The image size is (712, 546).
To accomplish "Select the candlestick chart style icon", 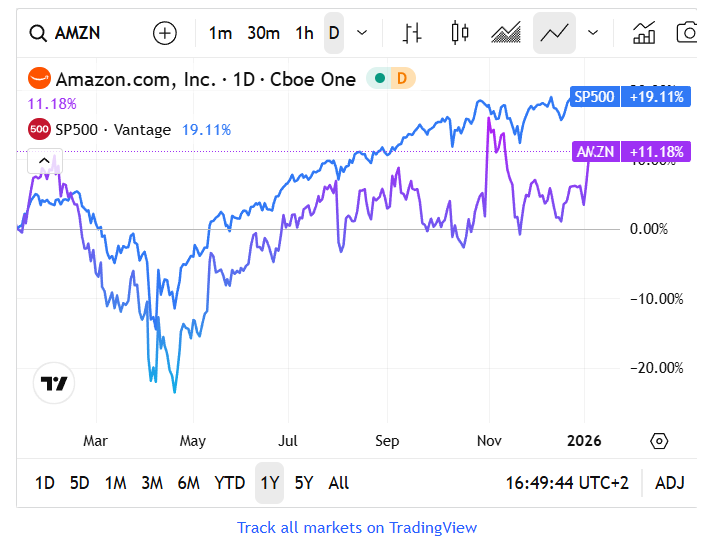I will (x=460, y=33).
